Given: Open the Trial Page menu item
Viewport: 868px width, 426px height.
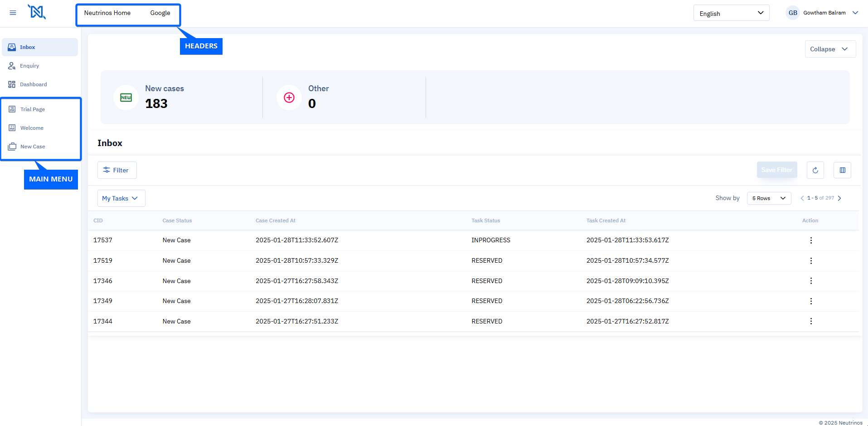Looking at the screenshot, I should point(33,109).
